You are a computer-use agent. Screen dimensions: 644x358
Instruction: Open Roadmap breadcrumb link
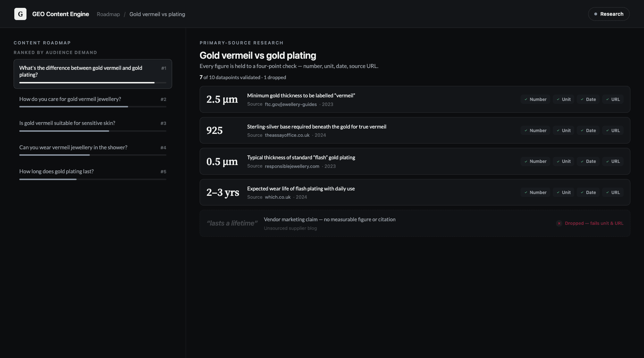coord(108,14)
